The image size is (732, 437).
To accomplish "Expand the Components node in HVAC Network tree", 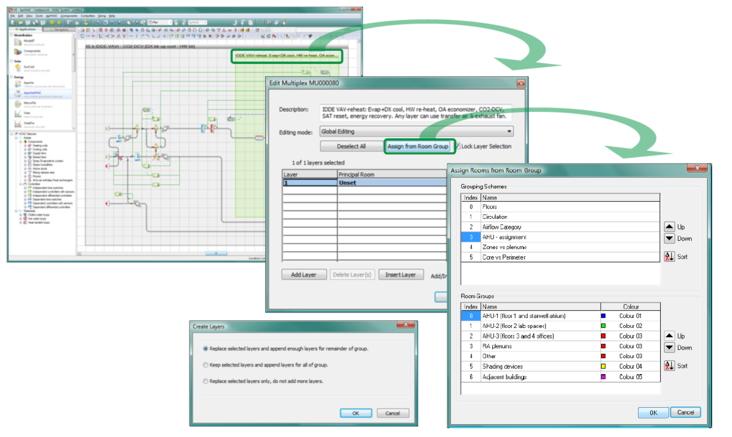I will click(22, 141).
